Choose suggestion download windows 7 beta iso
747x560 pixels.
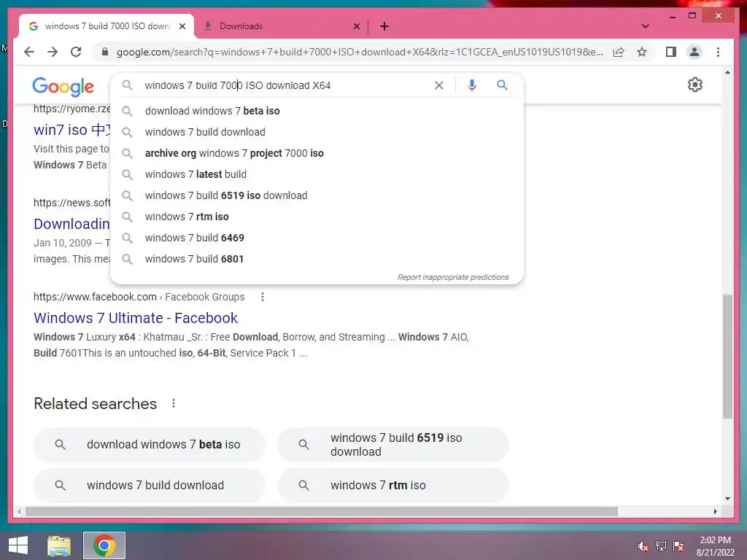pos(317,111)
